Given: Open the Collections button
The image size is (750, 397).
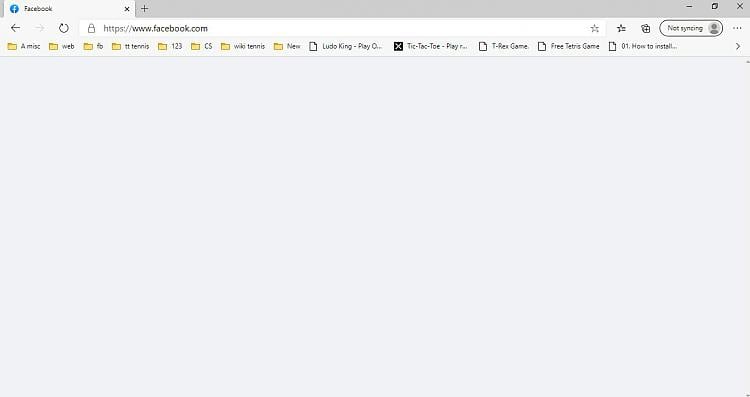Looking at the screenshot, I should (645, 28).
